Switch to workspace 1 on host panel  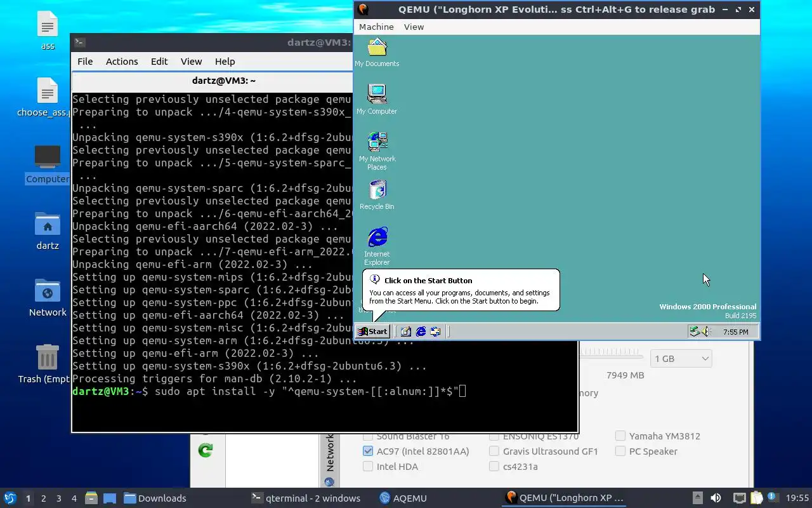28,498
